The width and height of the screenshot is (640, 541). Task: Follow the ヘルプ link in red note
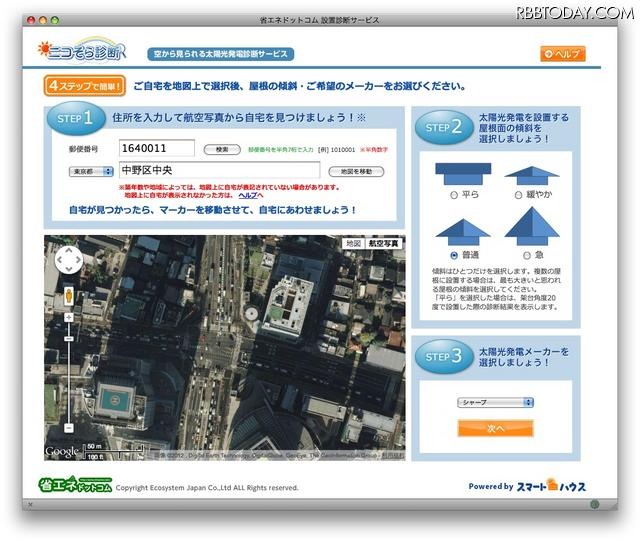tap(248, 195)
